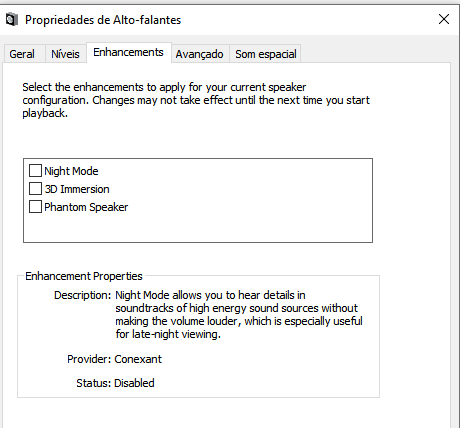Click the Enhancement Properties group heading
The height and width of the screenshot is (428, 460).
(x=84, y=276)
